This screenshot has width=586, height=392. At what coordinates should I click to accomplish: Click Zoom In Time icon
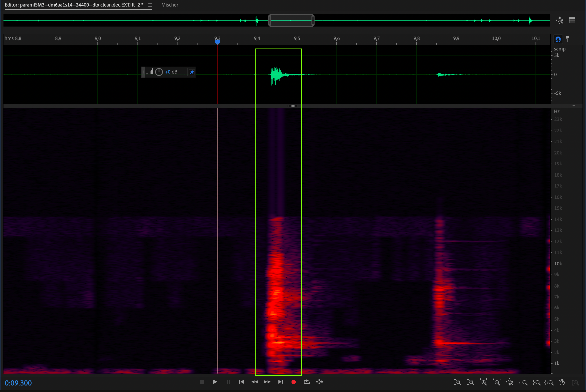(484, 382)
